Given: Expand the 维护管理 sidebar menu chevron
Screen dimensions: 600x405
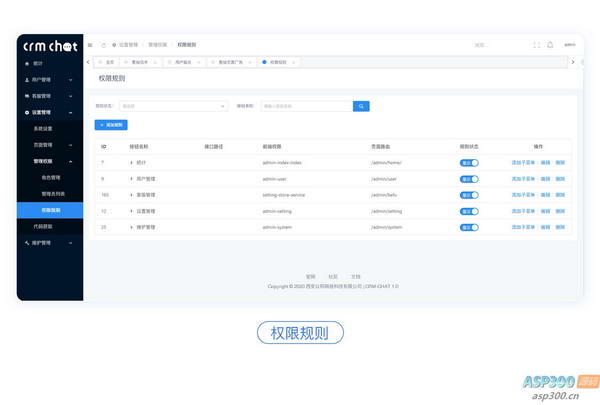Looking at the screenshot, I should click(71, 243).
